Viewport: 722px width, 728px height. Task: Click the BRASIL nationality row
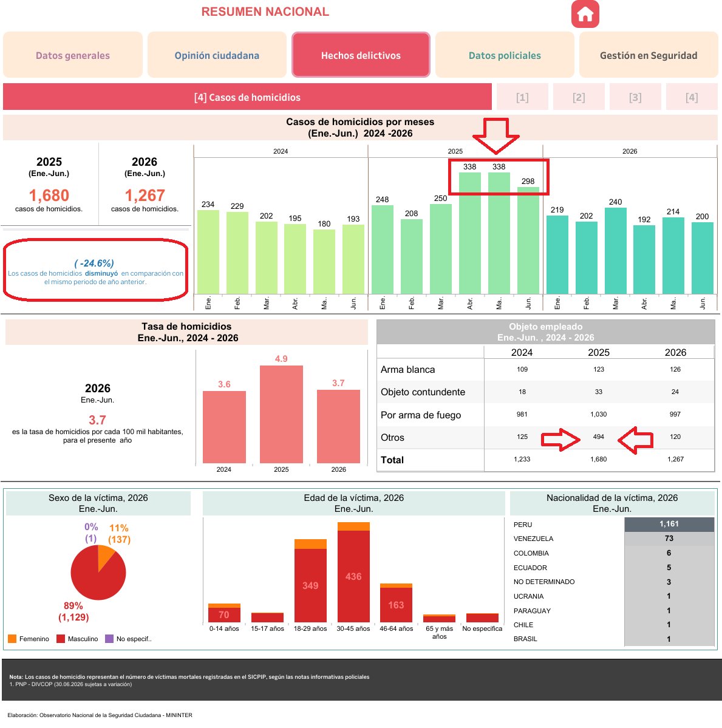(x=613, y=639)
